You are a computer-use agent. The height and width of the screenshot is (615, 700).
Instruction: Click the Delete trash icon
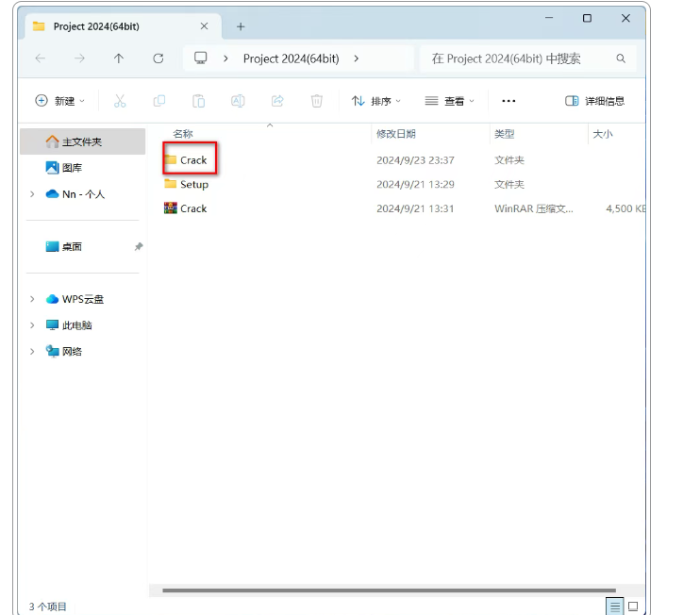317,101
